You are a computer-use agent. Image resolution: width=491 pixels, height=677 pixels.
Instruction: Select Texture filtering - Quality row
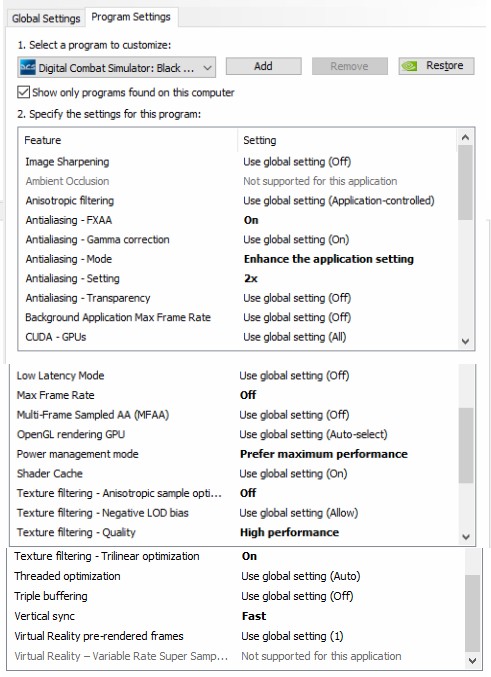point(235,532)
